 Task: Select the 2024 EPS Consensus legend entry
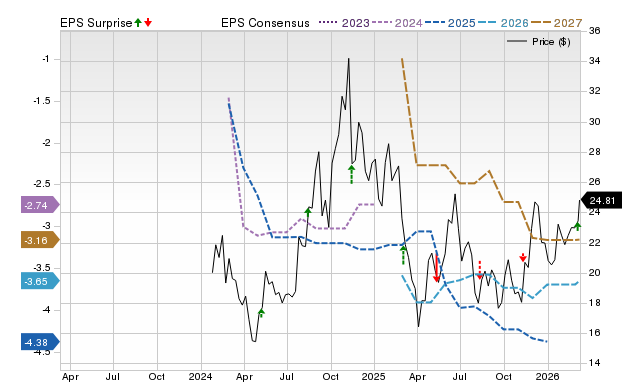397,23
